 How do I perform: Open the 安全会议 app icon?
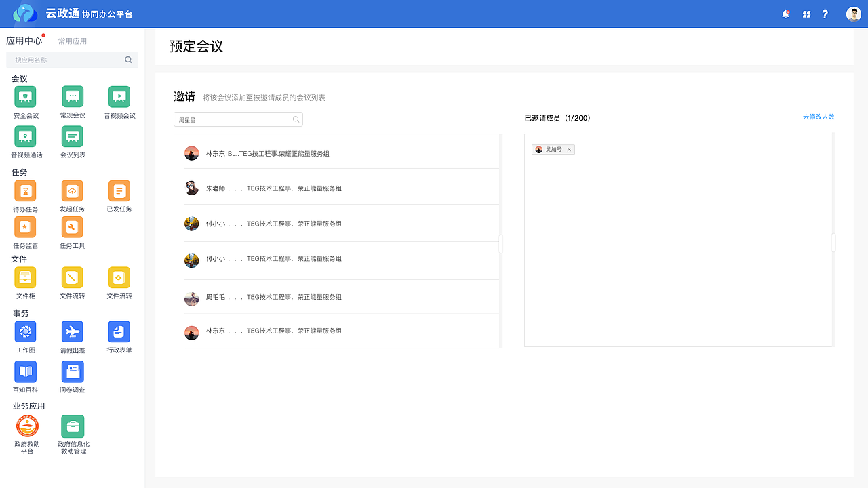pos(26,97)
